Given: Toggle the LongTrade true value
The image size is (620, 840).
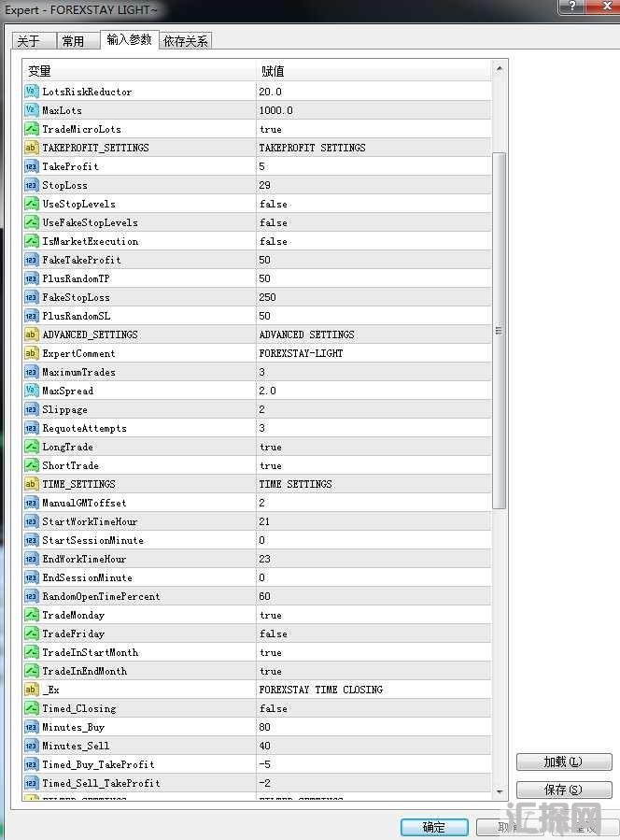Looking at the screenshot, I should coord(373,447).
